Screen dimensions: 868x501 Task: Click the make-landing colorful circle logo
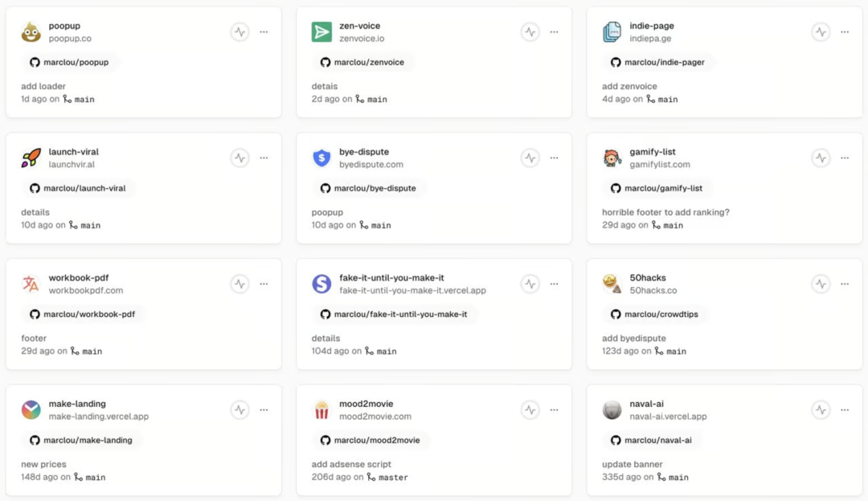coord(31,409)
